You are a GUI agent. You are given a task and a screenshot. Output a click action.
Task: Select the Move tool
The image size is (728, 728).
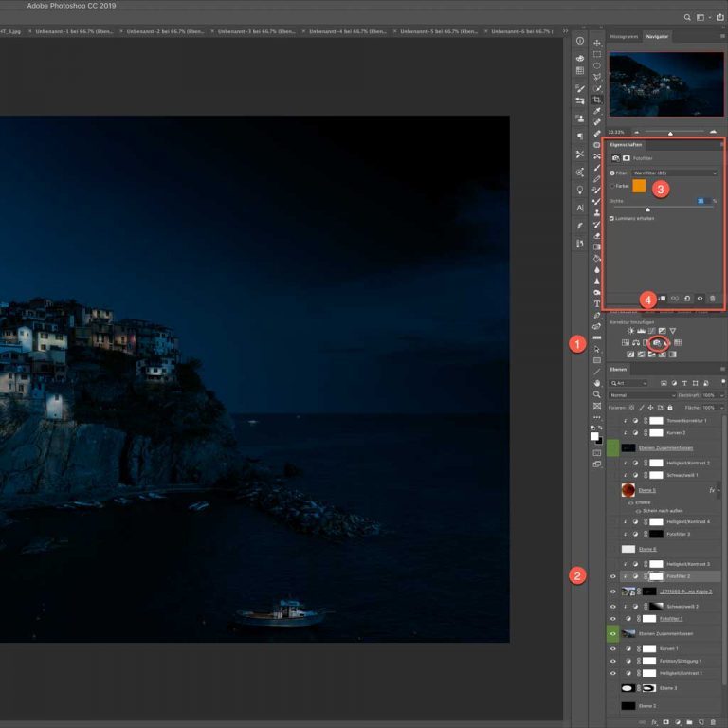click(x=597, y=43)
